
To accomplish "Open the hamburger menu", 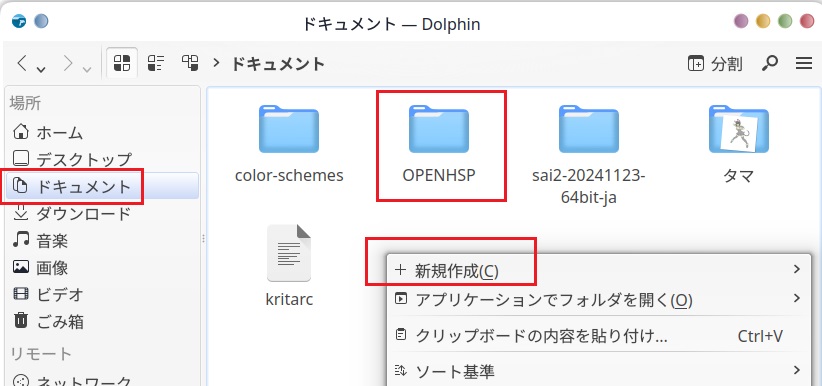I will pos(804,63).
